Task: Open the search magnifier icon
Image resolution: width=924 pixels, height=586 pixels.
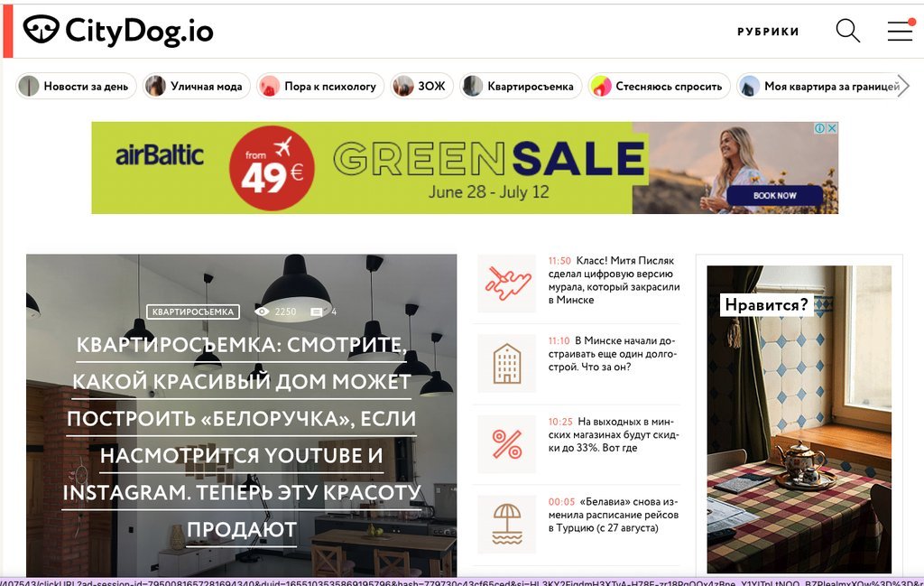Action: point(848,31)
